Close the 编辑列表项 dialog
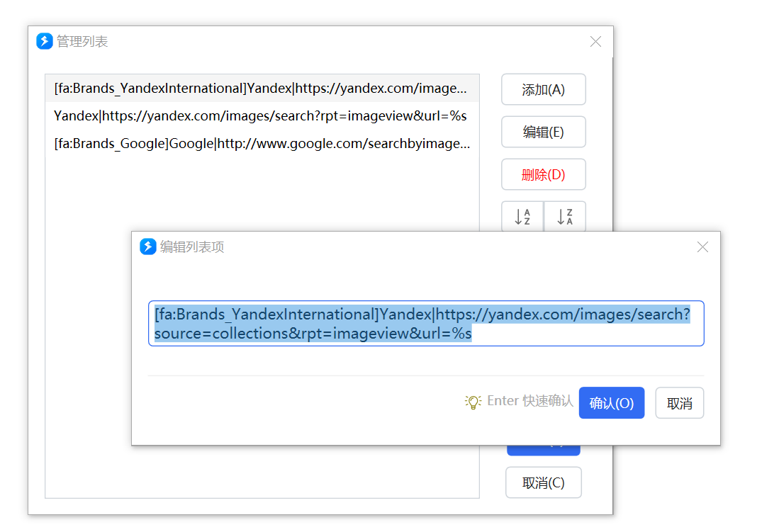 [702, 247]
